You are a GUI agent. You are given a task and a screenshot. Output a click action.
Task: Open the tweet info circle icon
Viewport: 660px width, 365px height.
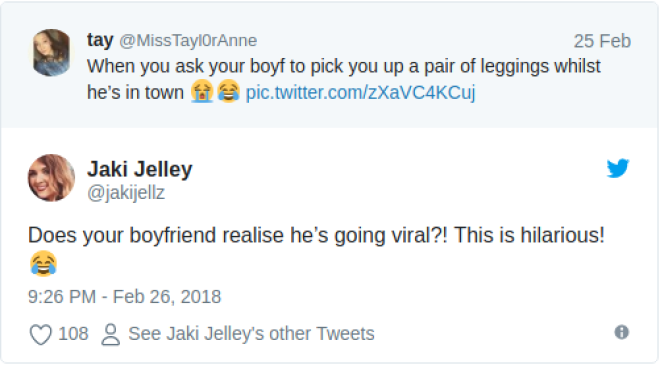(621, 332)
